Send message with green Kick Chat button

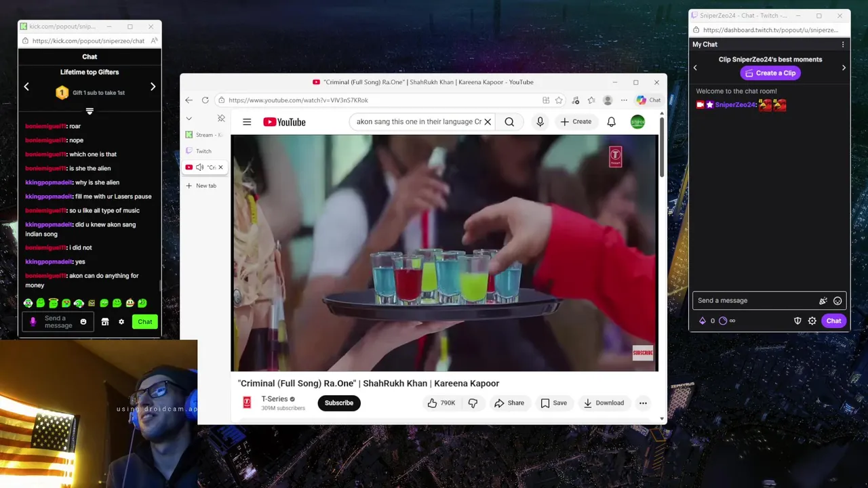tap(145, 322)
